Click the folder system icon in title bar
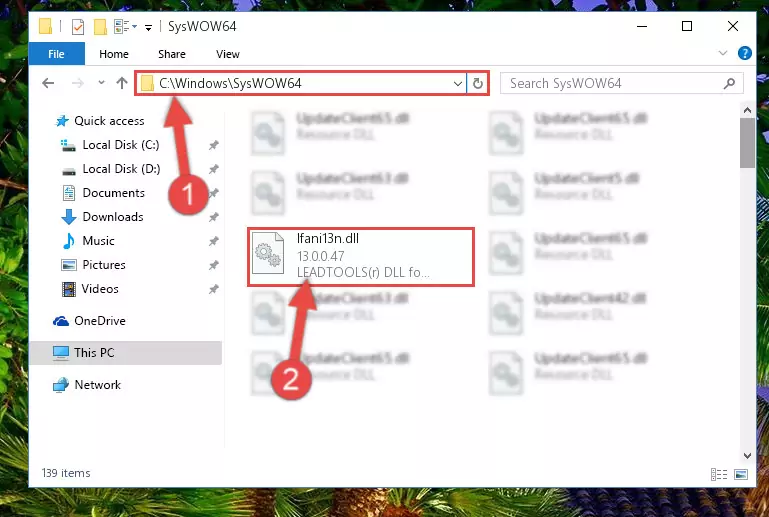 pos(46,26)
